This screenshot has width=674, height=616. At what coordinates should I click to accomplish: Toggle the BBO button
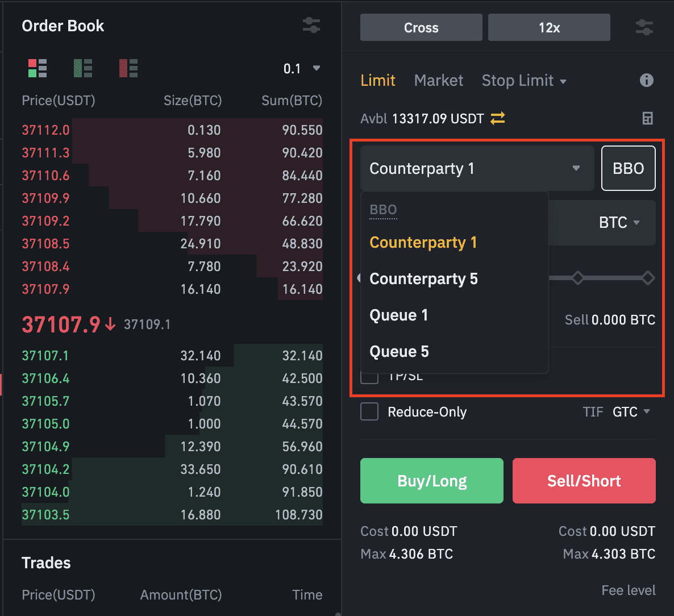[x=628, y=168]
